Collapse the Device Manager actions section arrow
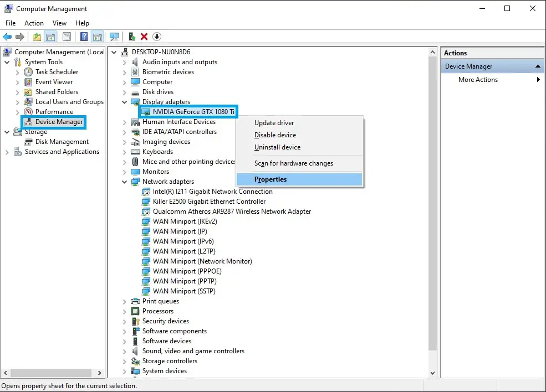The width and height of the screenshot is (546, 392). tap(538, 66)
